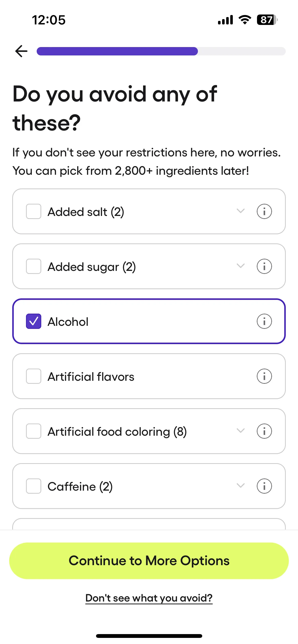The width and height of the screenshot is (298, 644).
Task: Expand the Added salt chevron
Action: 240,211
